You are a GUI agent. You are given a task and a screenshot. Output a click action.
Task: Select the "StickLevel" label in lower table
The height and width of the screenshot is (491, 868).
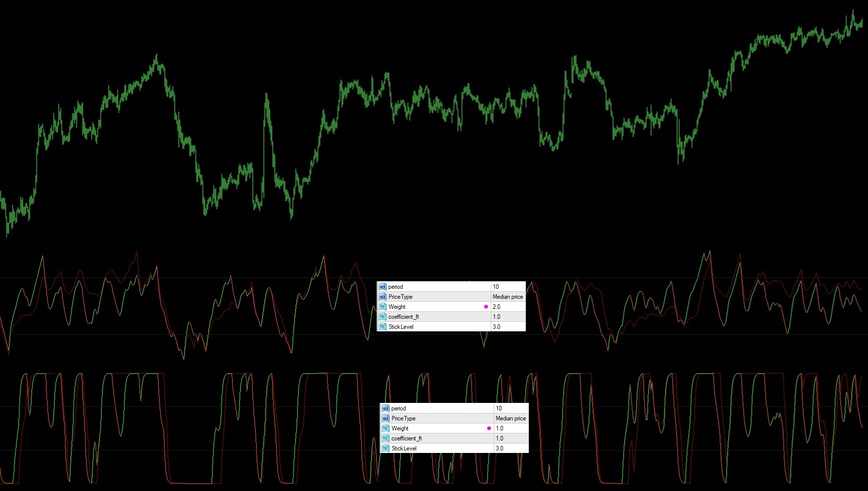[404, 448]
